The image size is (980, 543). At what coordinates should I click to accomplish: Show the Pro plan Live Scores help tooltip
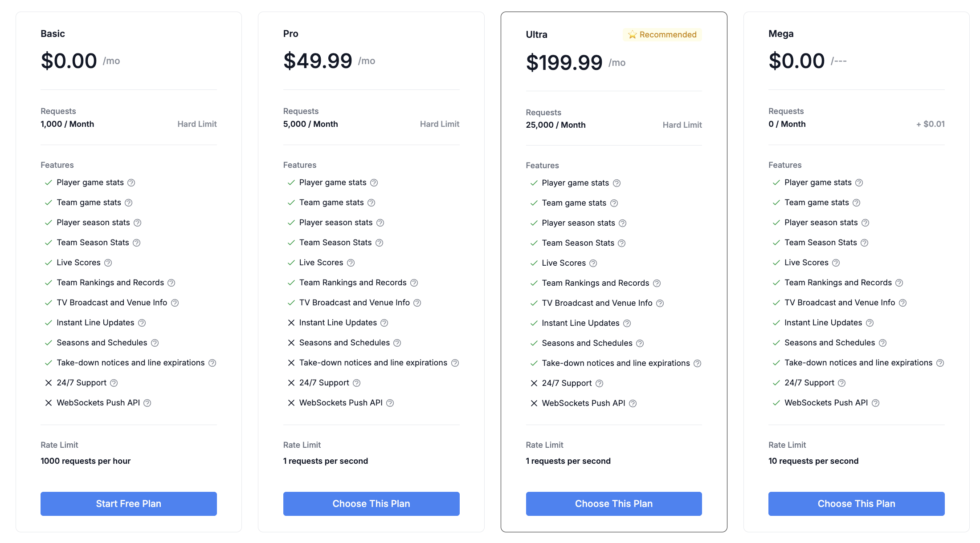tap(351, 263)
